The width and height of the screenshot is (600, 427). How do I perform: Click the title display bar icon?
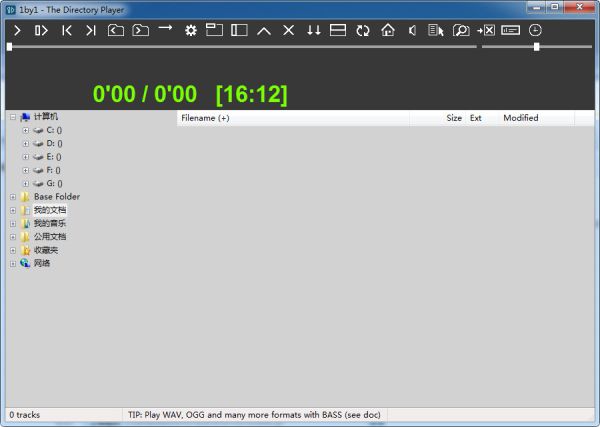tap(510, 30)
